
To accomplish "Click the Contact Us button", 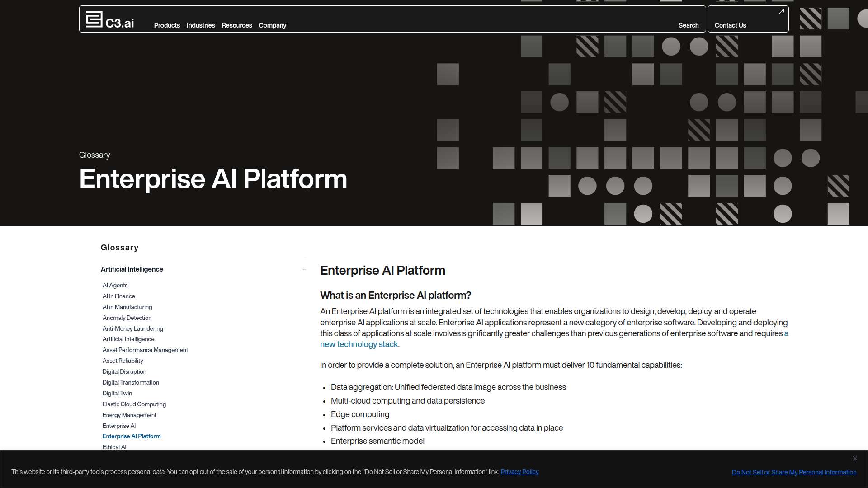I will pos(748,19).
